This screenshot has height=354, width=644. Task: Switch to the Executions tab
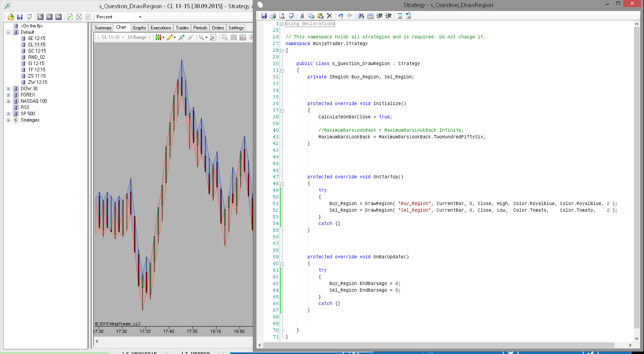(x=161, y=28)
